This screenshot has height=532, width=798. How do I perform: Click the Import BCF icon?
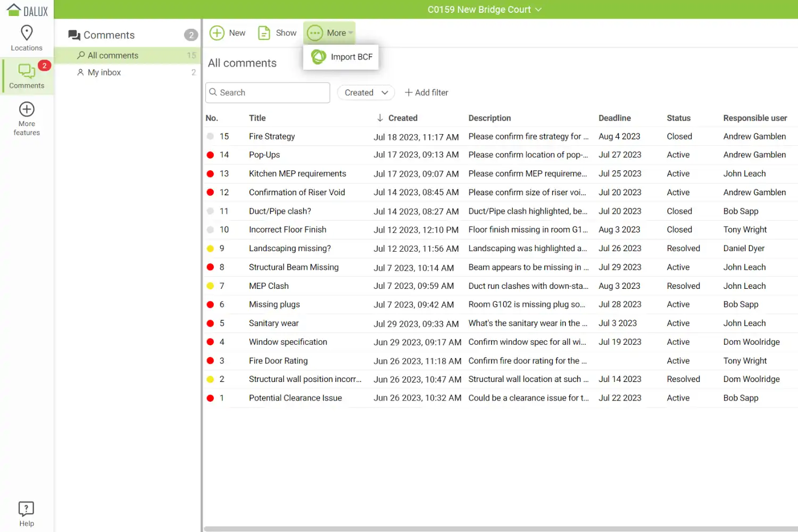319,56
